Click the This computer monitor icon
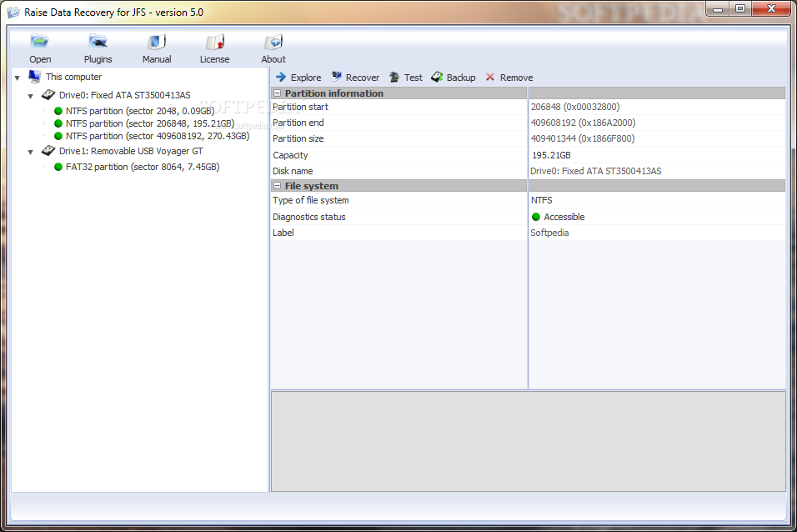Image resolution: width=797 pixels, height=532 pixels. tap(34, 76)
